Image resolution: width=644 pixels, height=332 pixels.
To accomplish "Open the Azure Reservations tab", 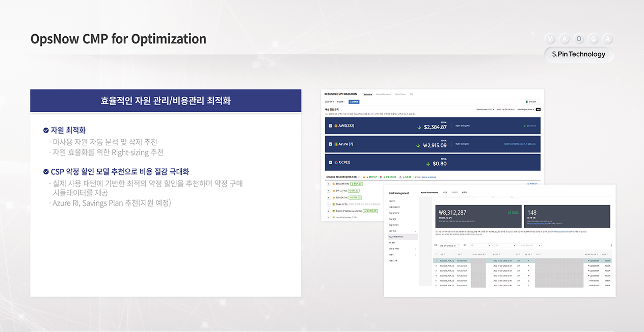I will tap(430, 192).
